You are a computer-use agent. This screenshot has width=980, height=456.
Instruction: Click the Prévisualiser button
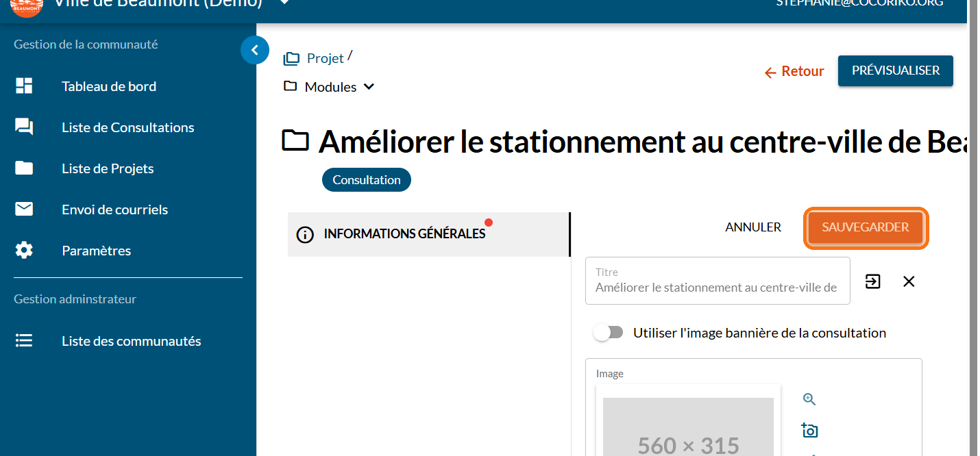coord(895,71)
